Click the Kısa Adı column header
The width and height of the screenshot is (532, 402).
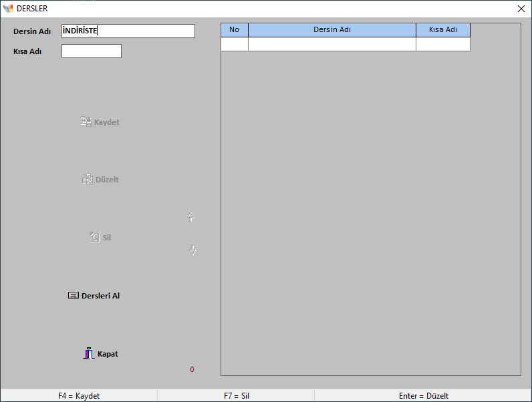coord(442,30)
